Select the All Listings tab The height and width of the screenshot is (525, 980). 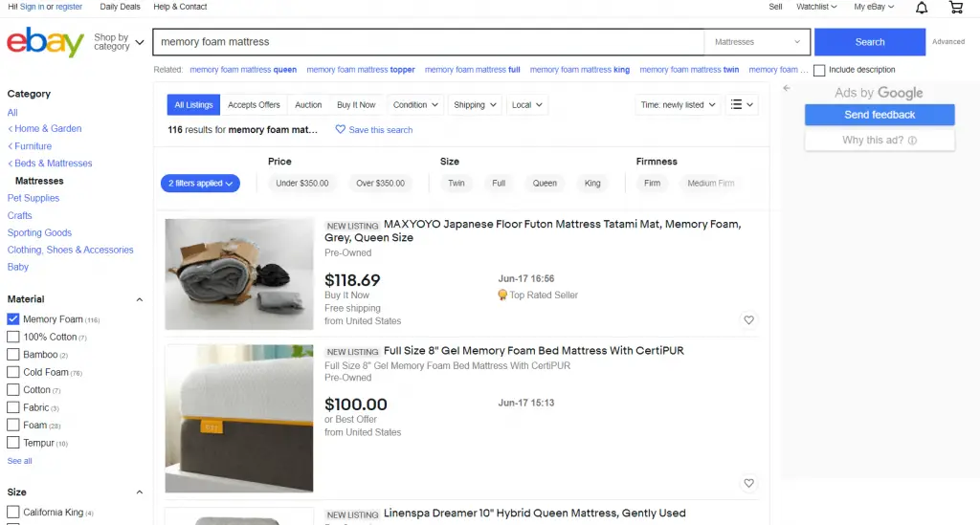[x=193, y=105]
